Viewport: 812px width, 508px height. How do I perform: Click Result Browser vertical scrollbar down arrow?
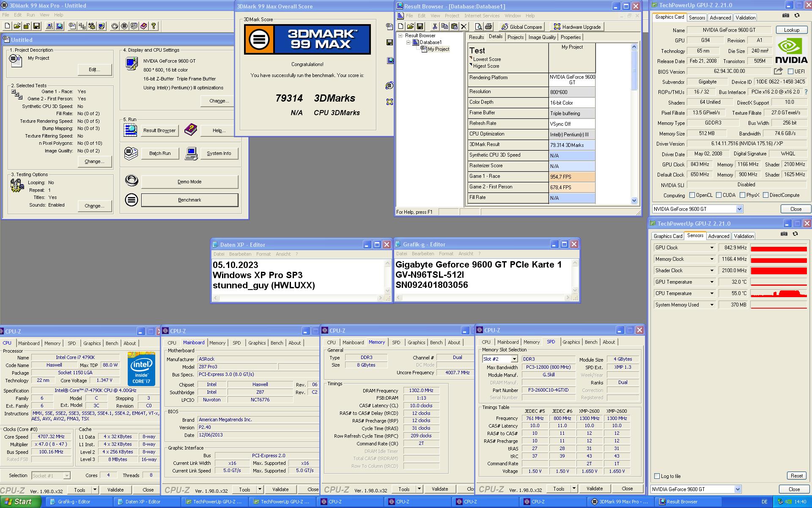click(634, 201)
